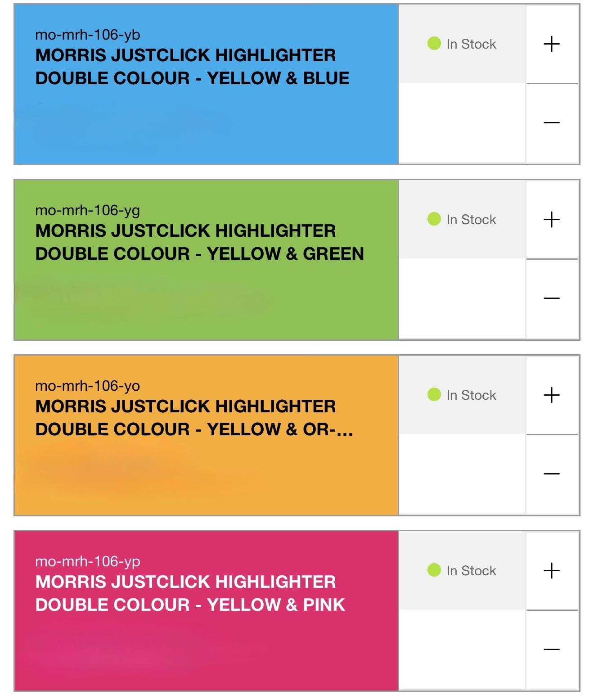Decrease quantity for Yellow & Blue highlighter

pyautogui.click(x=552, y=122)
